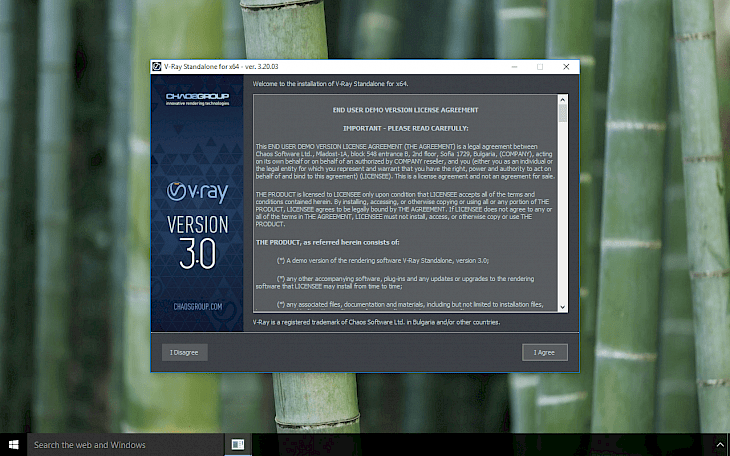Click the window title V-Ray Standalone for x64
The image size is (730, 456).
(221, 67)
